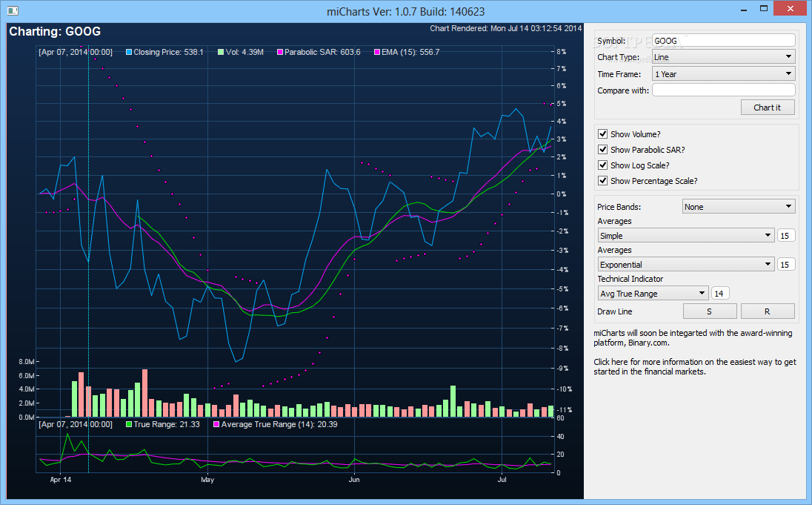Click the miCharts app icon in title bar
This screenshot has height=505, width=812.
click(x=13, y=10)
